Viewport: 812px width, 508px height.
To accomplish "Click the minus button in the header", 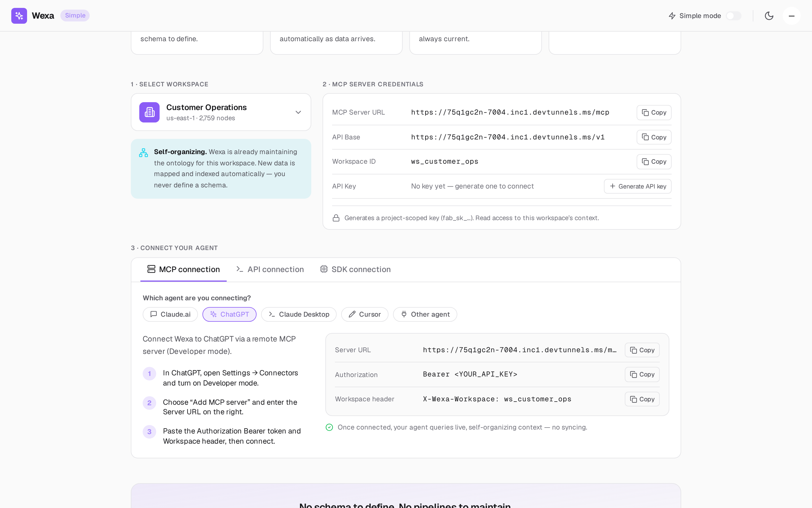I will [791, 16].
